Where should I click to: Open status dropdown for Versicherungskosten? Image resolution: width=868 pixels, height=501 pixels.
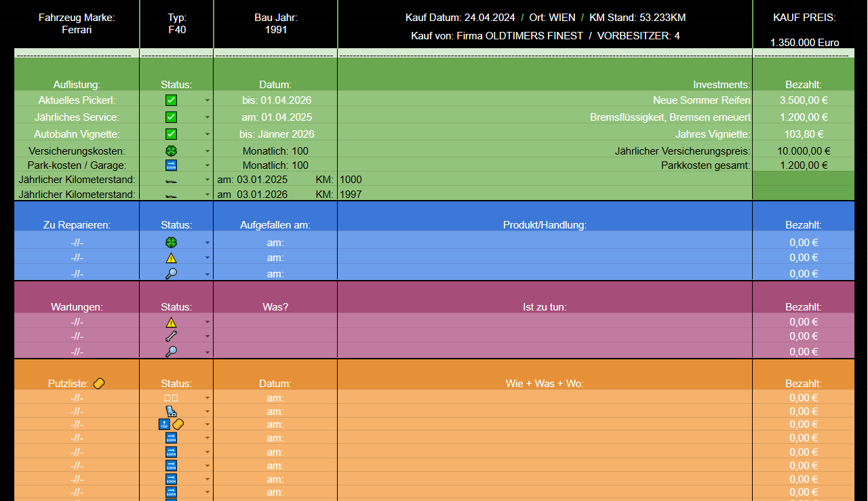click(208, 152)
